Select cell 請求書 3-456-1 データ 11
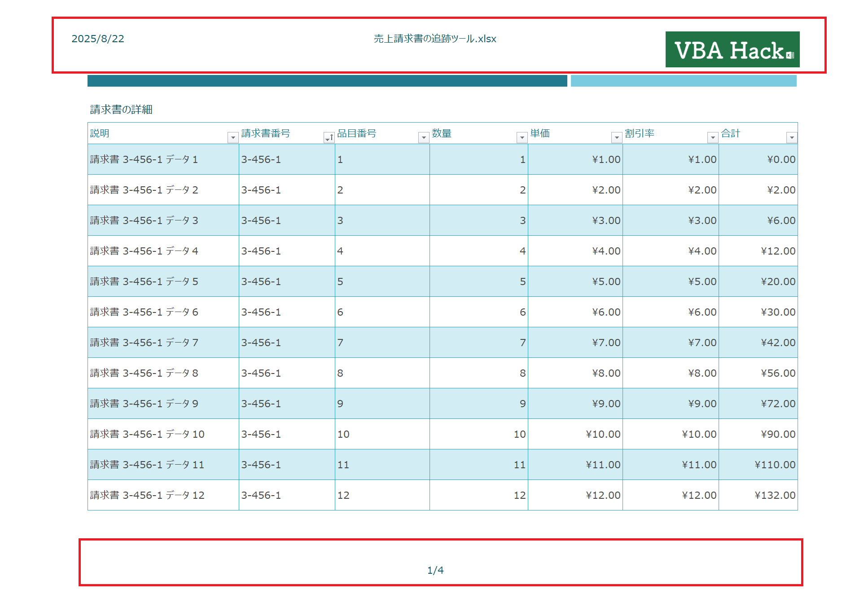 (163, 465)
